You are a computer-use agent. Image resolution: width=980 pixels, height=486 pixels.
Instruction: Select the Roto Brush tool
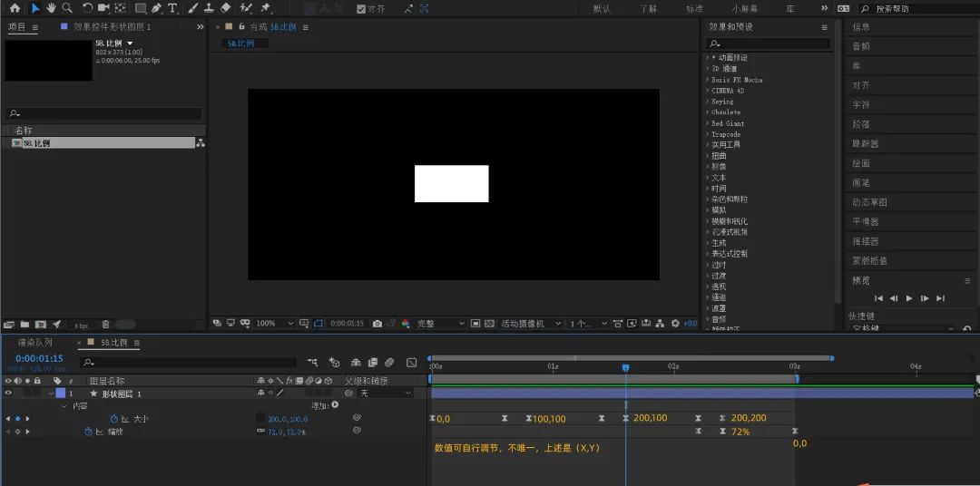pyautogui.click(x=246, y=8)
